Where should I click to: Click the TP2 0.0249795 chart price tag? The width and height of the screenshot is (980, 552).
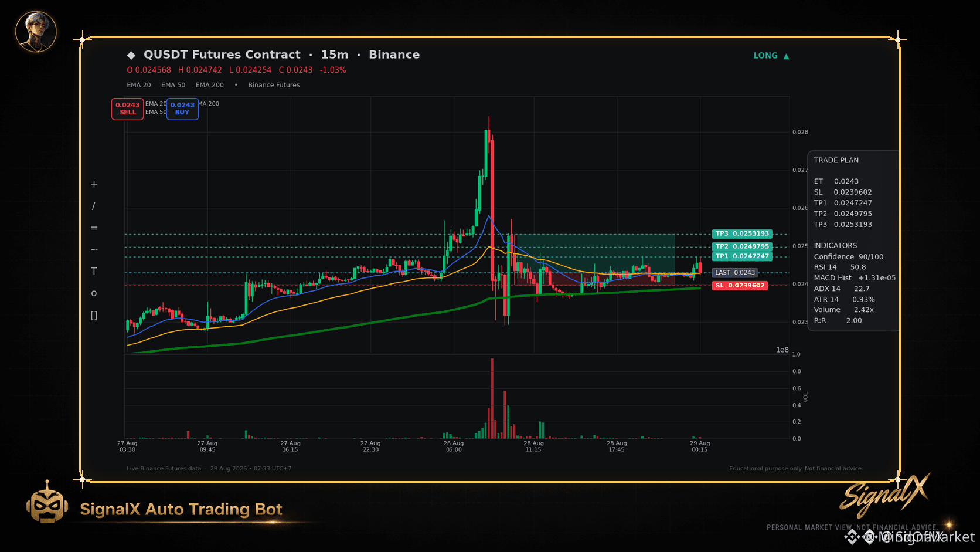tap(742, 246)
